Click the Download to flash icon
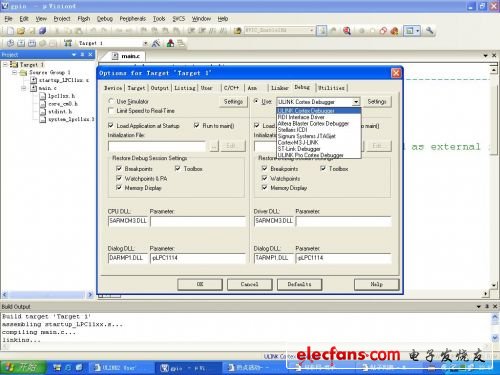Screen dimensions: 500x375 (x=68, y=43)
